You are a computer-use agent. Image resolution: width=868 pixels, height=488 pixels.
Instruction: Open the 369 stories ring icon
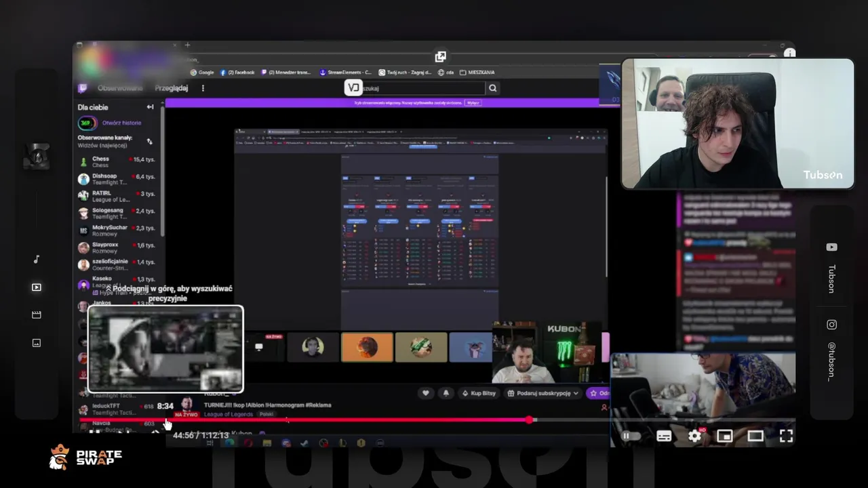[x=86, y=123]
